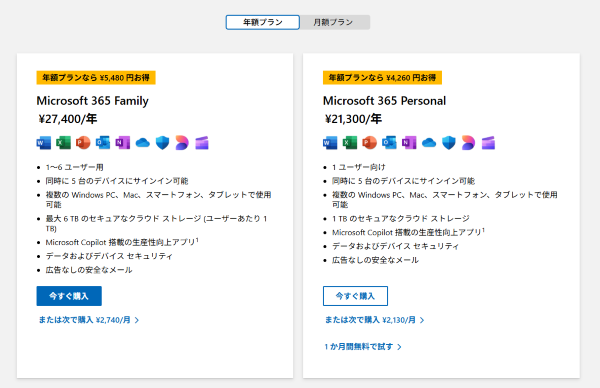Click the Defender shield icon in the Family plan
The width and height of the screenshot is (600, 388).
click(163, 143)
